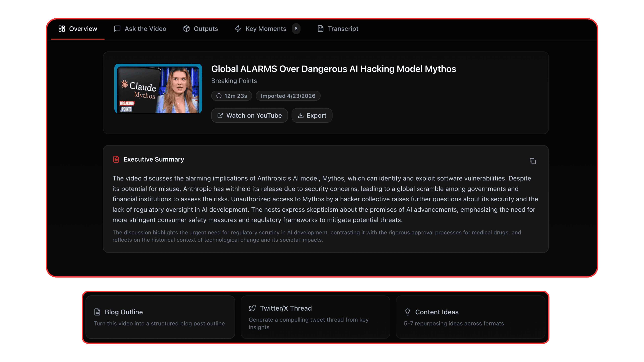Click the Outputs cube icon

click(x=186, y=29)
